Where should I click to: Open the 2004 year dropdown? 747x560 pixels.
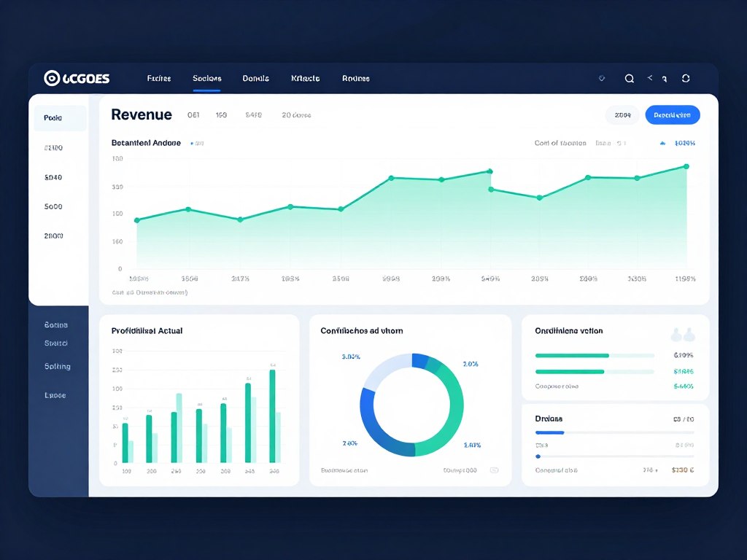pyautogui.click(x=622, y=114)
